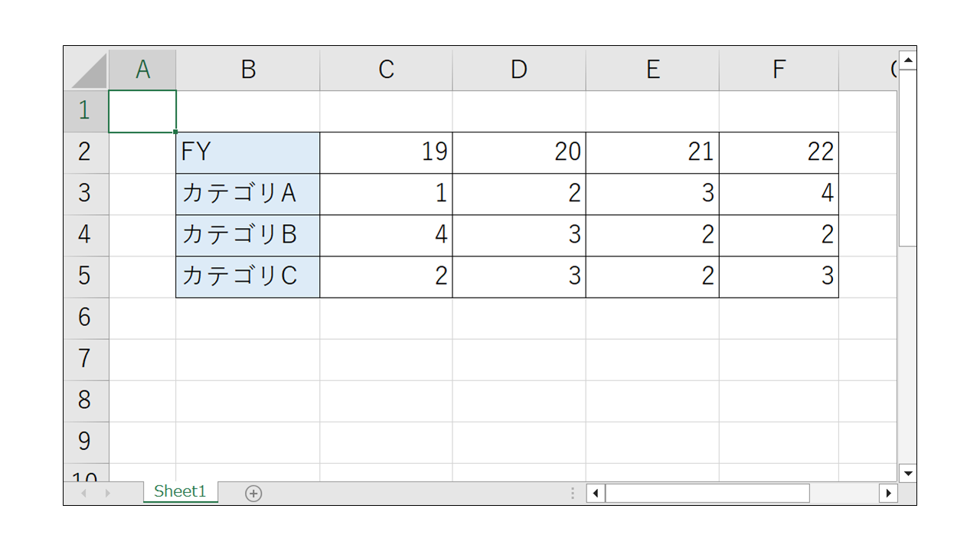Select the カテゴリC cell
The width and height of the screenshot is (980, 551).
(247, 276)
